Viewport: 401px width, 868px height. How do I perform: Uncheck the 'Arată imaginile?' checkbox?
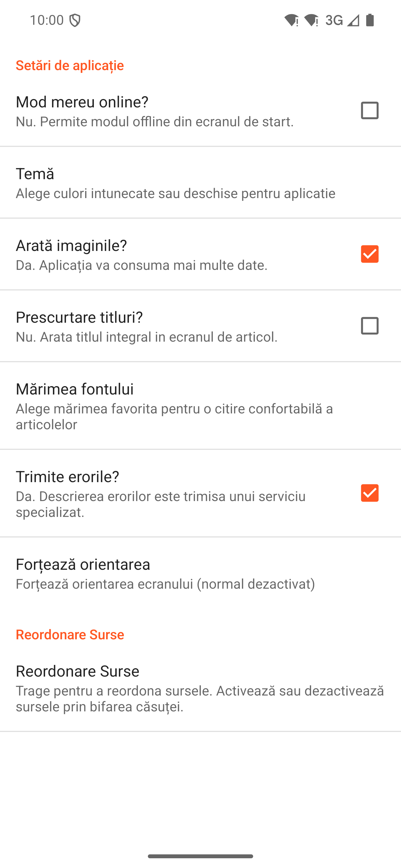click(x=370, y=254)
